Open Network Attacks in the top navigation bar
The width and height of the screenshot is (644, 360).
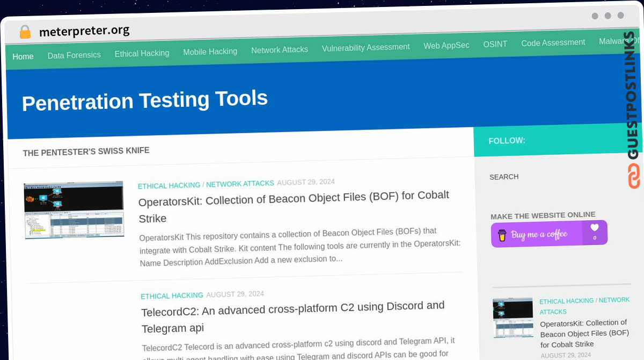point(280,49)
